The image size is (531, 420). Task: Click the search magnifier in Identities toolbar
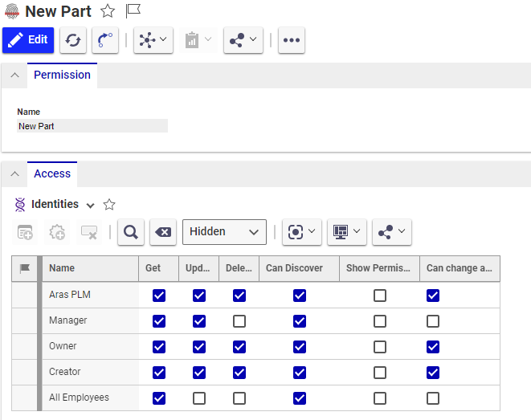(x=131, y=232)
